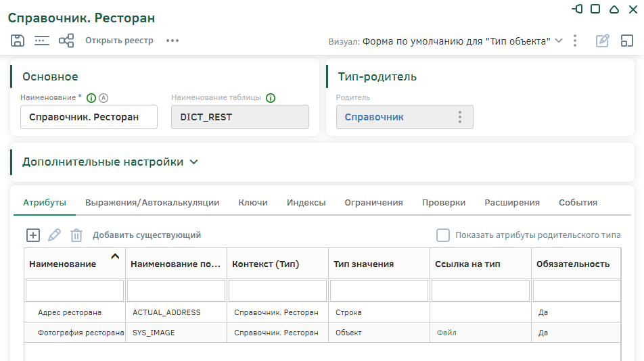The height and width of the screenshot is (361, 644).
Task: Click the delete attribute trash icon
Action: click(76, 235)
